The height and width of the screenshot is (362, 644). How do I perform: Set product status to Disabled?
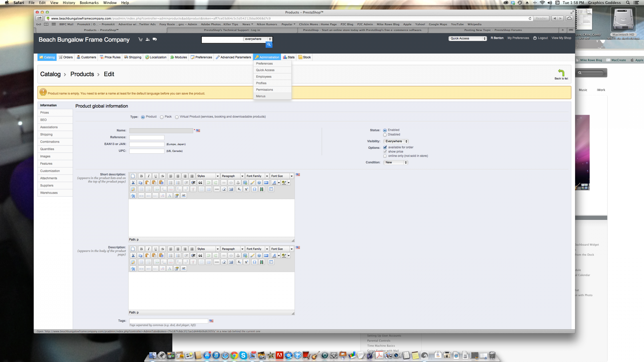(x=385, y=135)
